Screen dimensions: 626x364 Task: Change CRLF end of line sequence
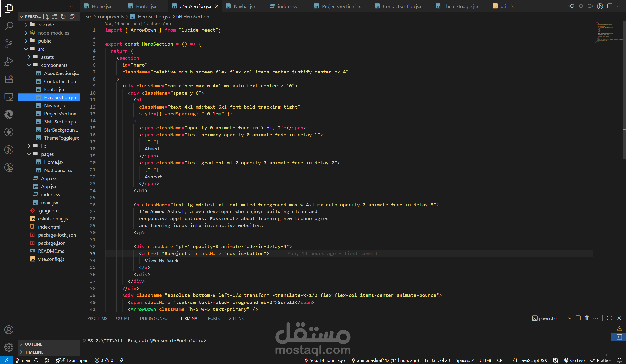(x=502, y=360)
